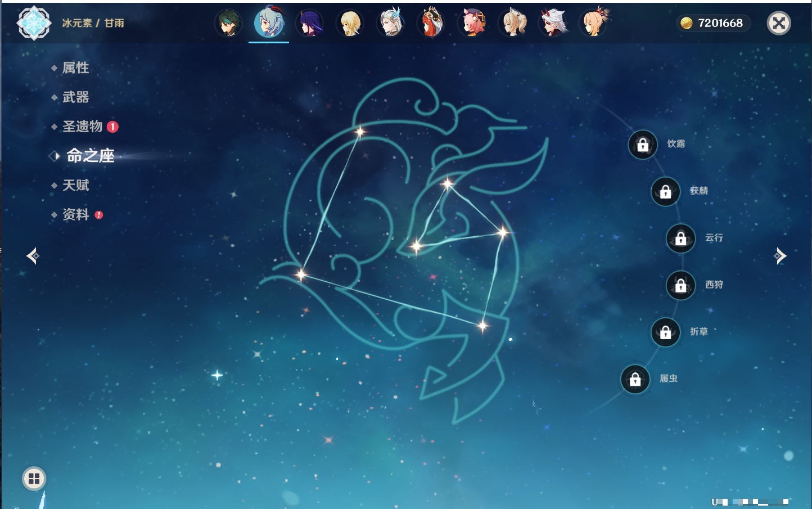
Task: Switch to Arataki Itto's horned avatar
Action: [x=553, y=24]
